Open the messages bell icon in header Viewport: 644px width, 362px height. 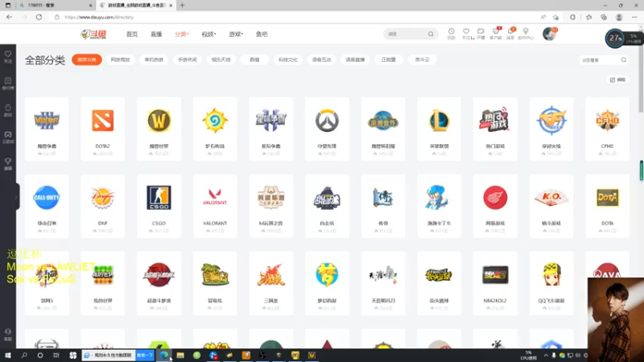510,34
